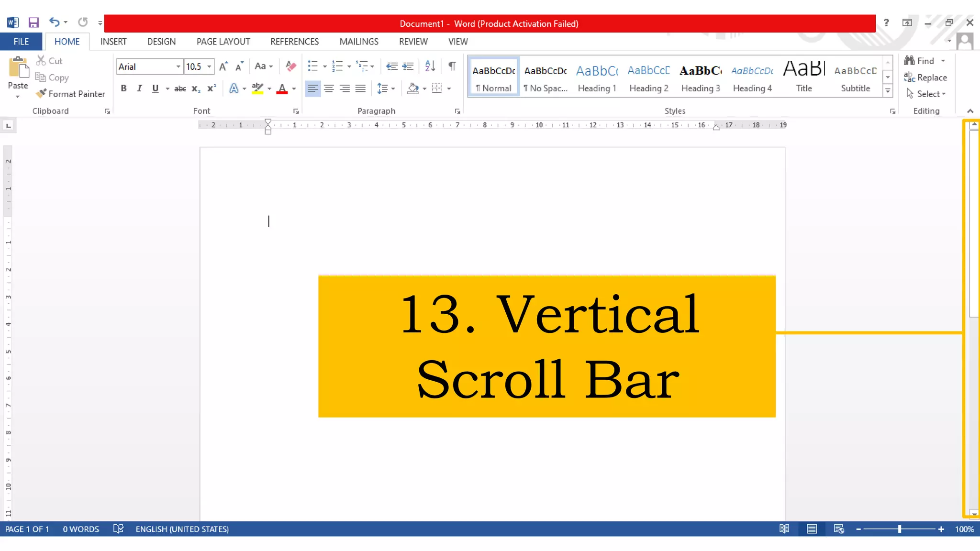
Task: Click the zoom slider handle
Action: (900, 529)
